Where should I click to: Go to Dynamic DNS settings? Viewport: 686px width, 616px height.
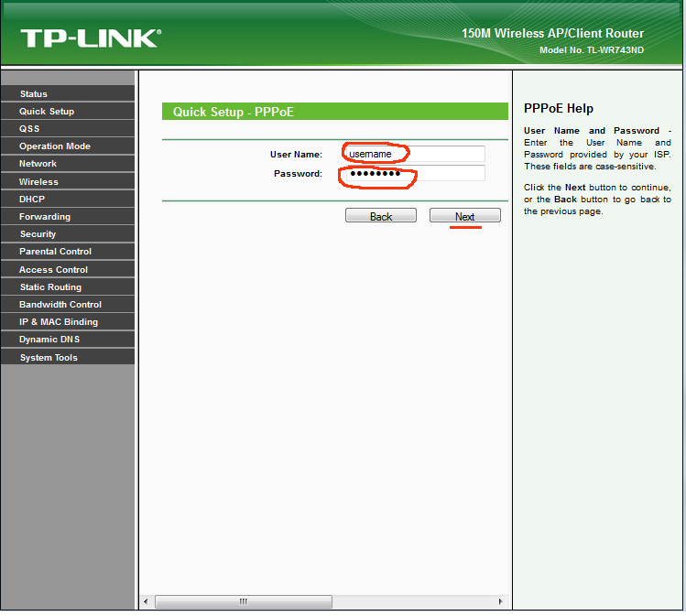tap(68, 340)
